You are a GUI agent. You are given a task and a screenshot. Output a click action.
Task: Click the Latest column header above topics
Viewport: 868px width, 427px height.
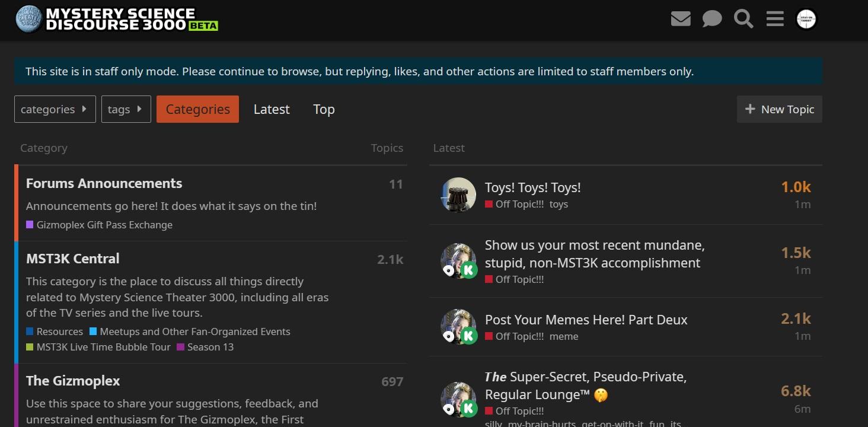449,148
